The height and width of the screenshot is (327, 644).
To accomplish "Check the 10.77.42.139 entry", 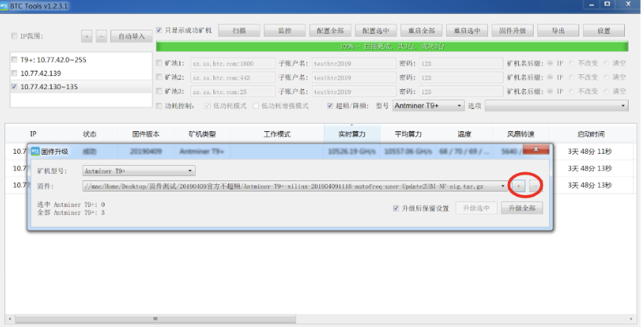I will pos(15,74).
